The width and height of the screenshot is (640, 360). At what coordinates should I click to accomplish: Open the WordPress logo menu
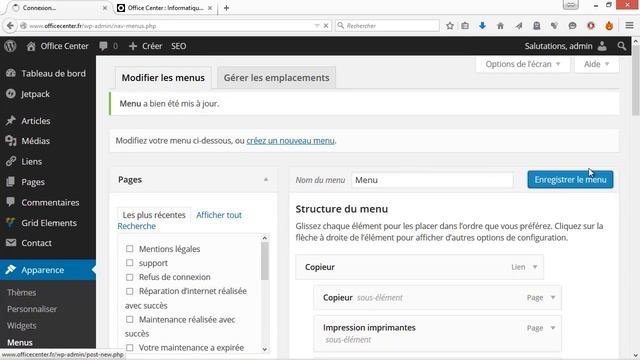[x=10, y=46]
